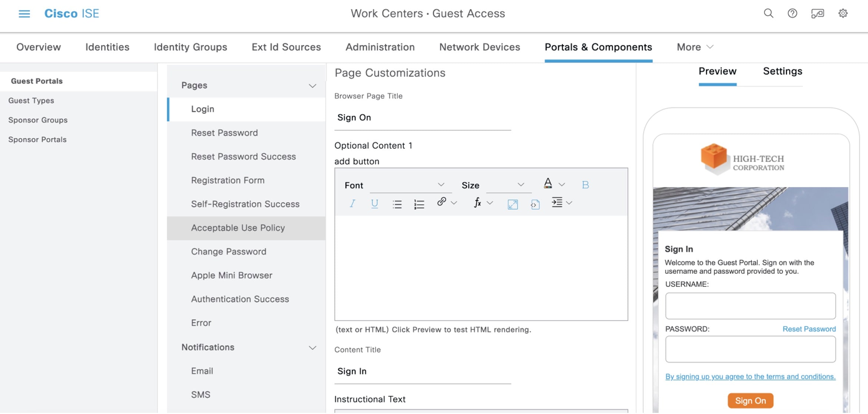Expand the More menu
This screenshot has height=414, width=868.
point(694,47)
